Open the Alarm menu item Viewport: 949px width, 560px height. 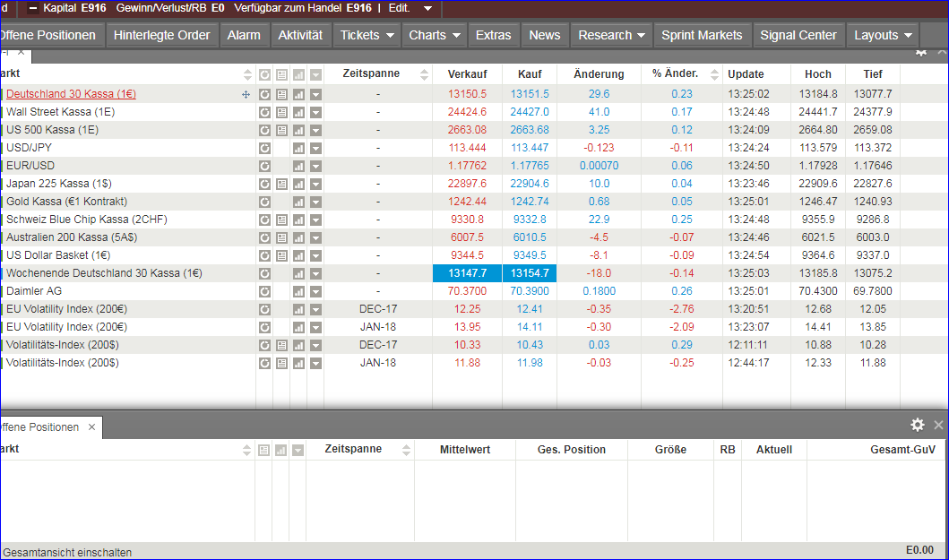click(244, 35)
